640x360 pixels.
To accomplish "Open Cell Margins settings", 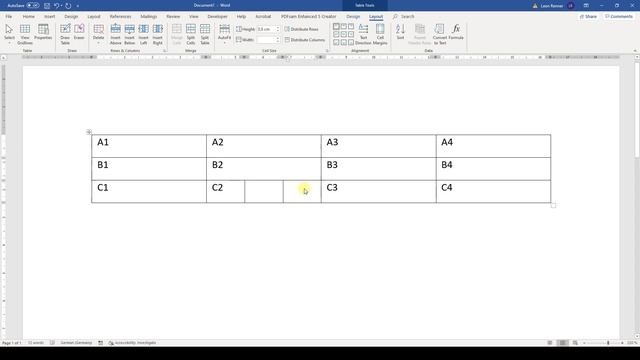I will 380,34.
